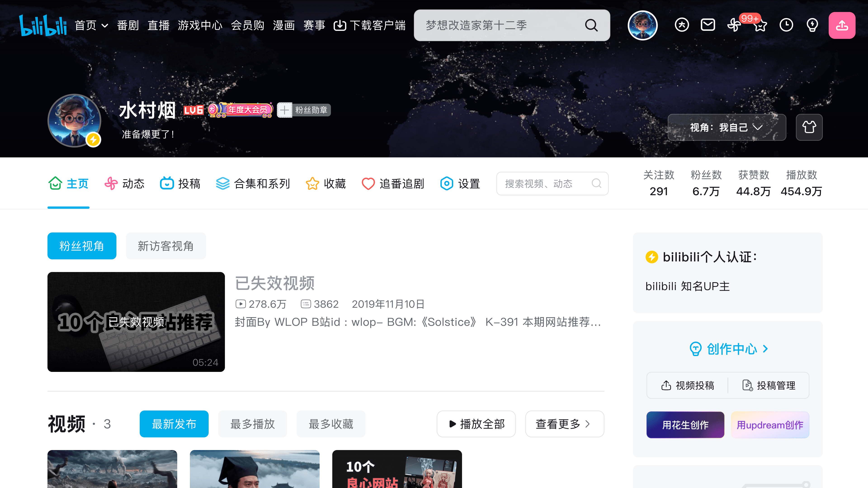Click the pink upload button
The height and width of the screenshot is (488, 868).
tap(842, 25)
